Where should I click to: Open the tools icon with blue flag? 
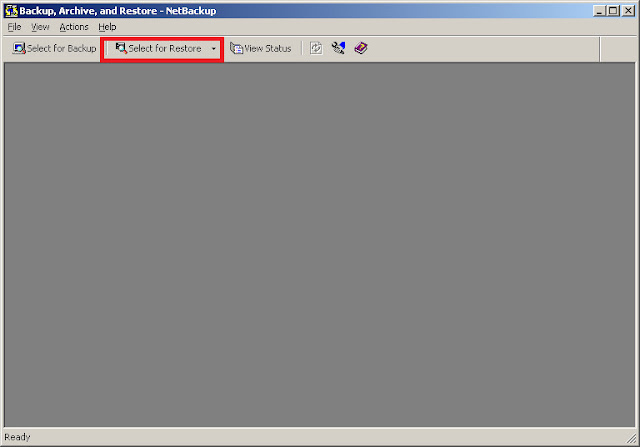(338, 48)
